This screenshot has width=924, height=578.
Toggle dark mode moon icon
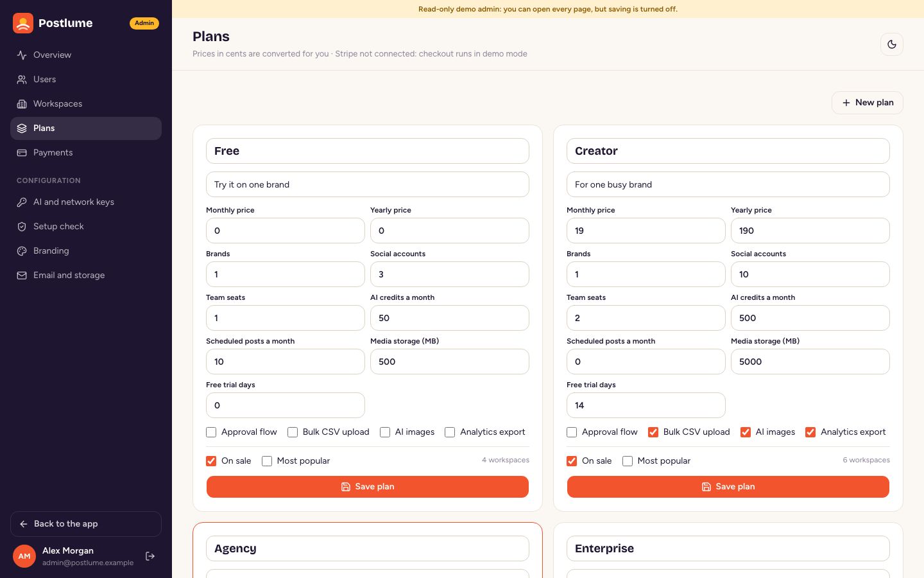(x=892, y=44)
